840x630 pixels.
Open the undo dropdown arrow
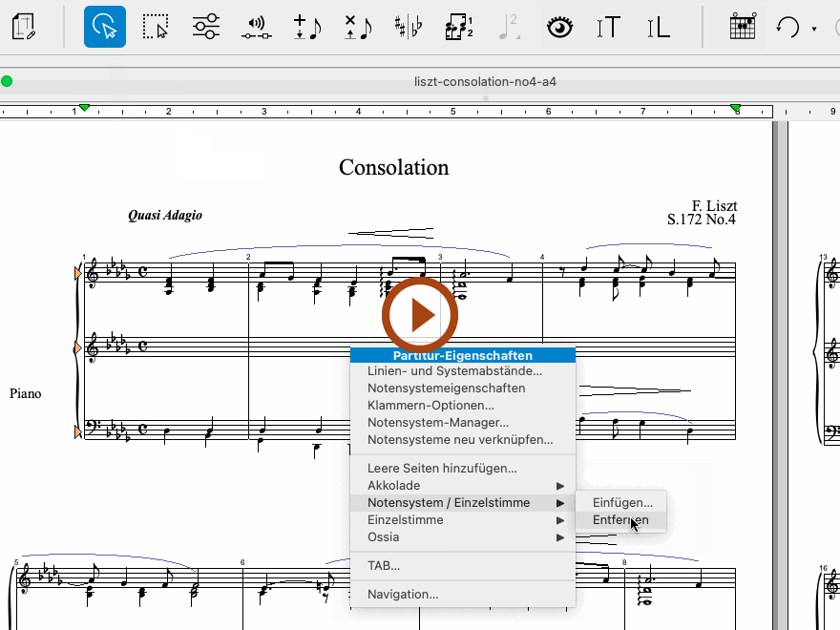tap(814, 29)
